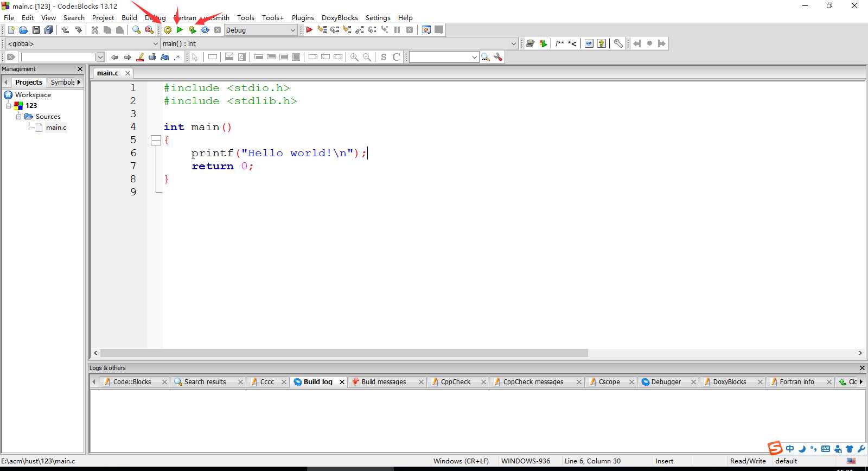868x471 pixels.
Task: Collapse the Sources folder node
Action: [x=18, y=117]
